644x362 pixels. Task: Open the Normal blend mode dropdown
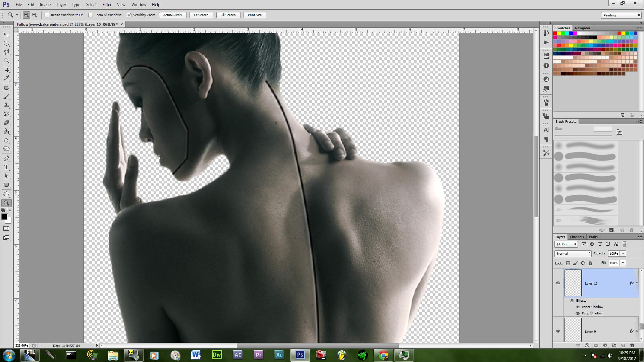(x=573, y=254)
